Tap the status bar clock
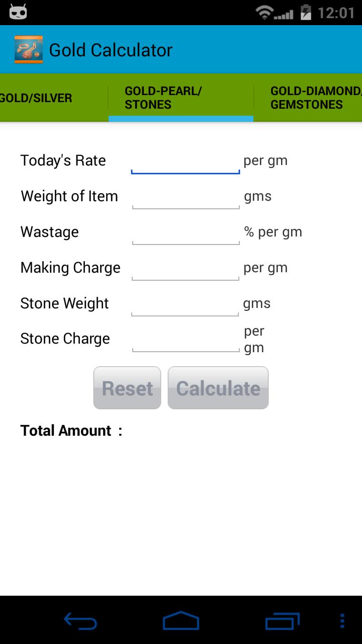The width and height of the screenshot is (362, 644). (x=336, y=13)
